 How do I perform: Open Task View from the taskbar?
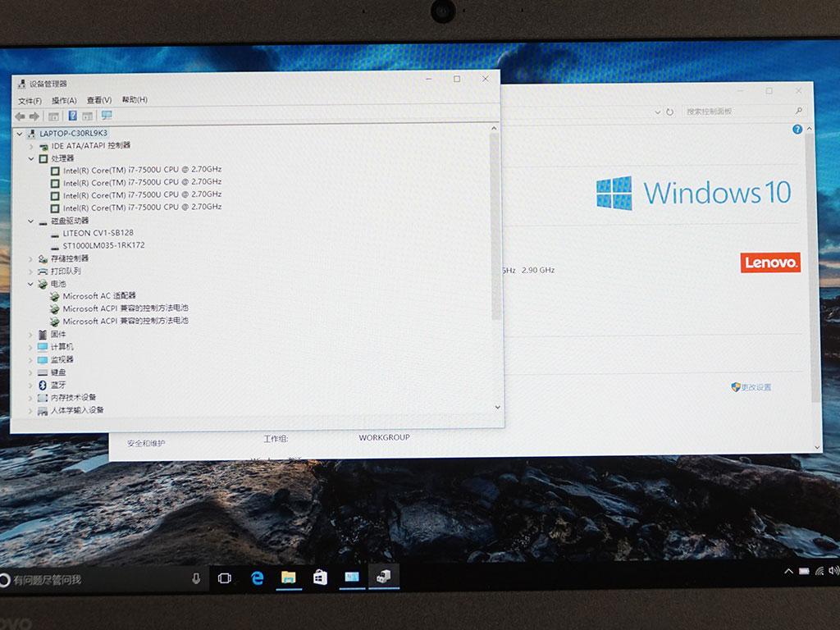coord(225,578)
